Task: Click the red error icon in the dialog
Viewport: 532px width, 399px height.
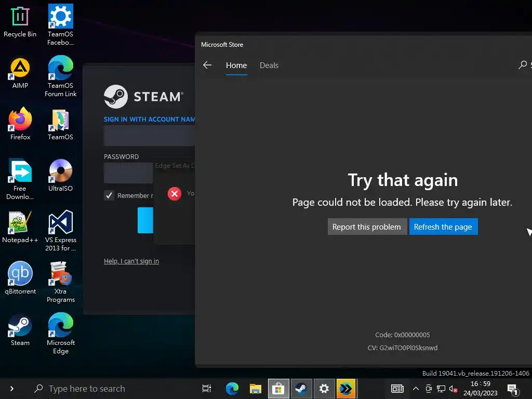Action: [175, 194]
